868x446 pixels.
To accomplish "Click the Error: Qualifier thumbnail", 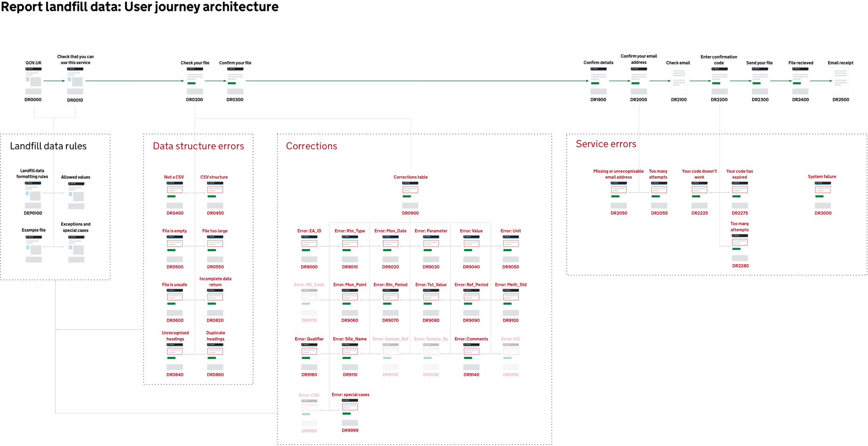I will click(x=309, y=357).
